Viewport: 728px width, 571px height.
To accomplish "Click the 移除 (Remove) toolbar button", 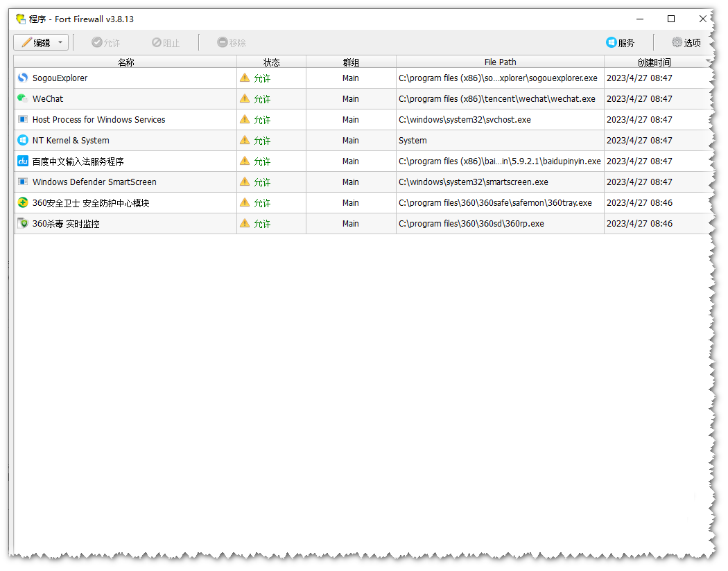I will click(232, 43).
